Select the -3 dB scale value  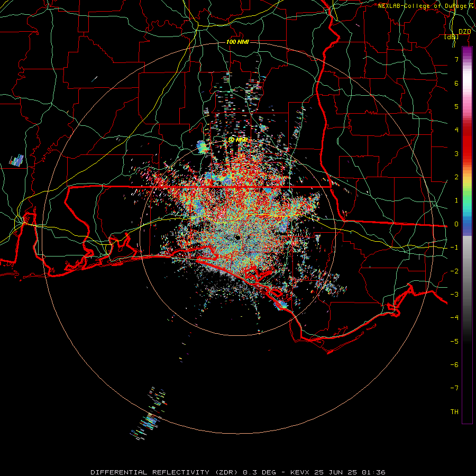[x=454, y=295]
